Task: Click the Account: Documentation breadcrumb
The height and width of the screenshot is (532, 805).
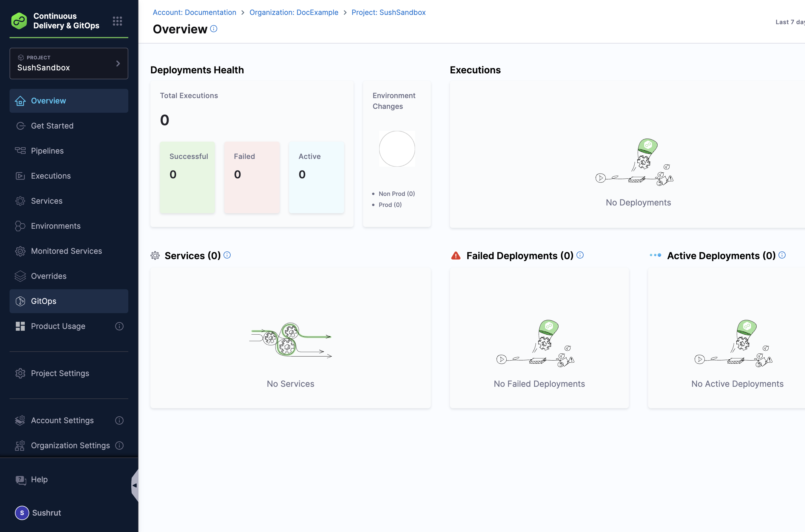Action: coord(195,12)
